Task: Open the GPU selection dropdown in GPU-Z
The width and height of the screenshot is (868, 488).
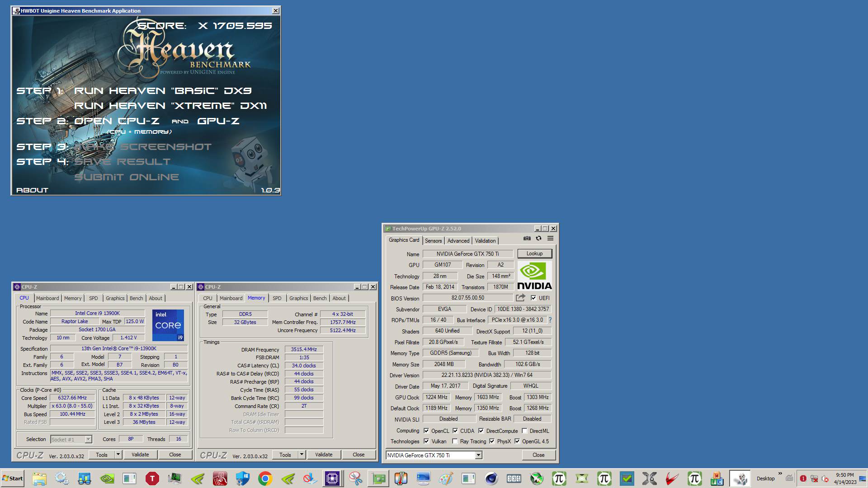Action: [x=478, y=455]
